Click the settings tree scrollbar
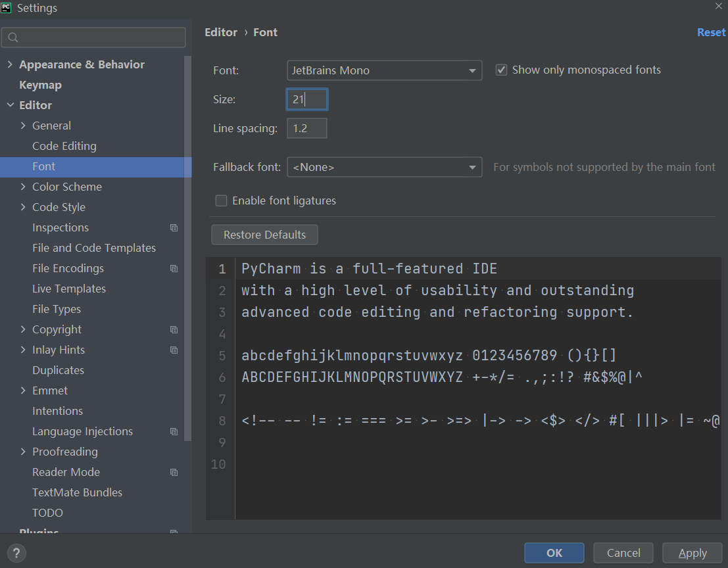 tap(187, 248)
